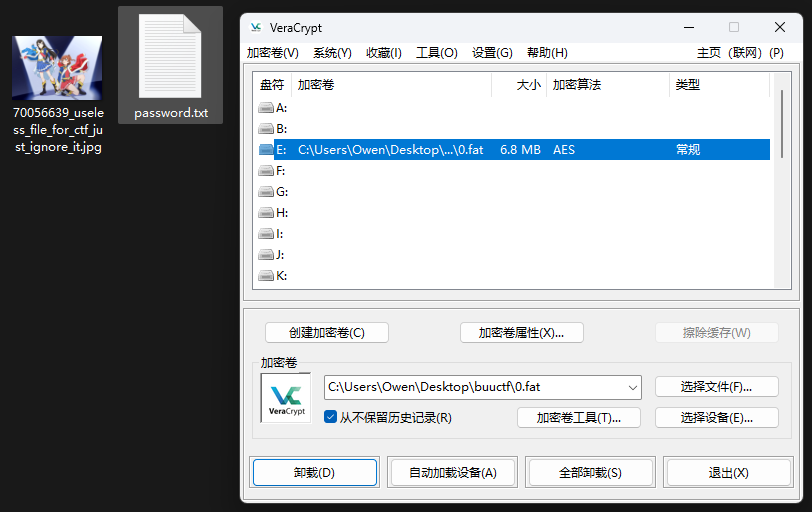Click the 加密卷属性(X)... button
Viewport: 812px width, 512px height.
[521, 332]
